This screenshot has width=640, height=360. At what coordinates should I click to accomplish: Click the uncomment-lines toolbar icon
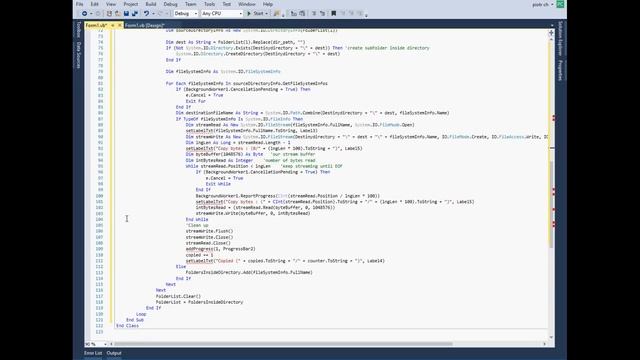pos(322,13)
